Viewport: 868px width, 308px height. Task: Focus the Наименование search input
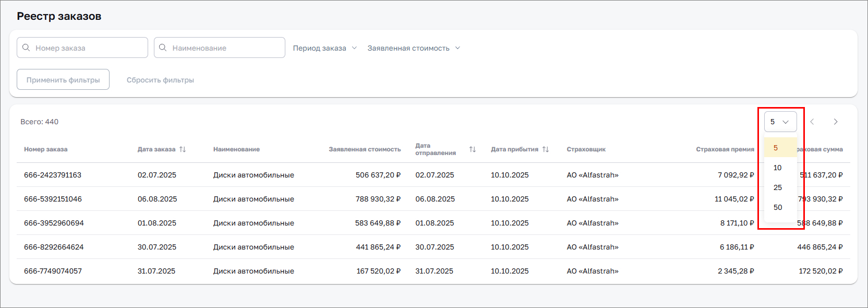(x=225, y=48)
